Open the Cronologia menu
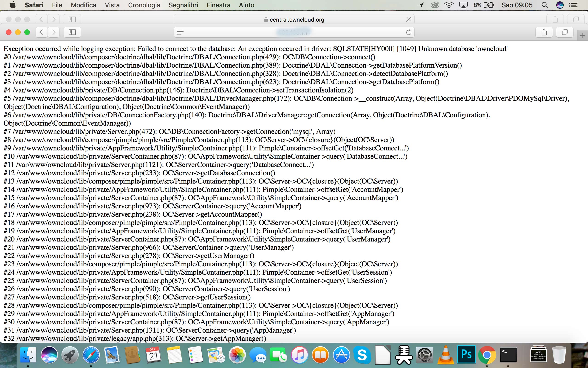This screenshot has height=368, width=588. (144, 5)
